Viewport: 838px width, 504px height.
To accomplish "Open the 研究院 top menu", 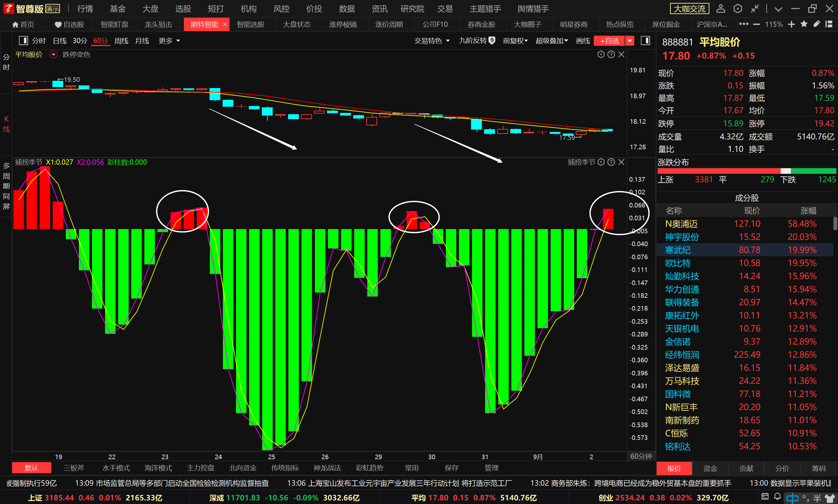I will click(412, 9).
